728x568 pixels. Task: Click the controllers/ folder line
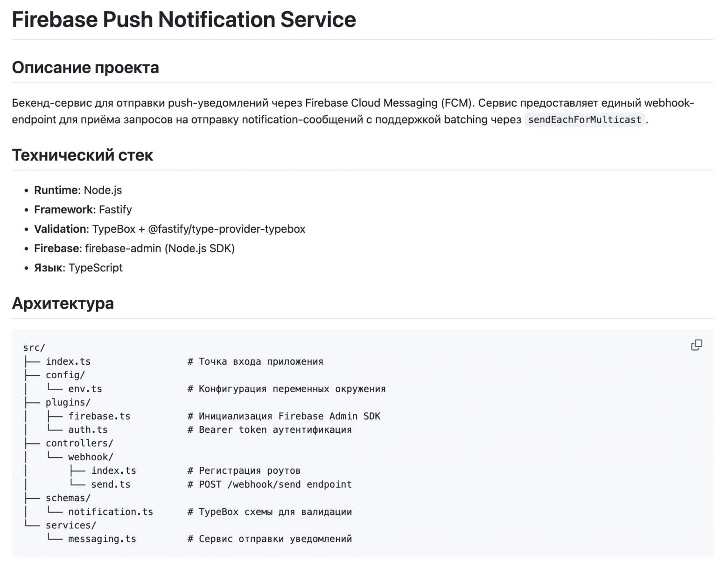coord(79,443)
